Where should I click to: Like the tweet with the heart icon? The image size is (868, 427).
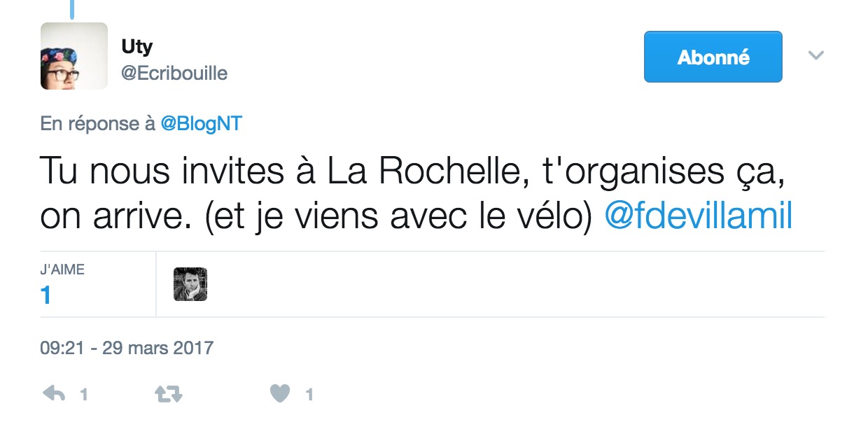pyautogui.click(x=280, y=394)
